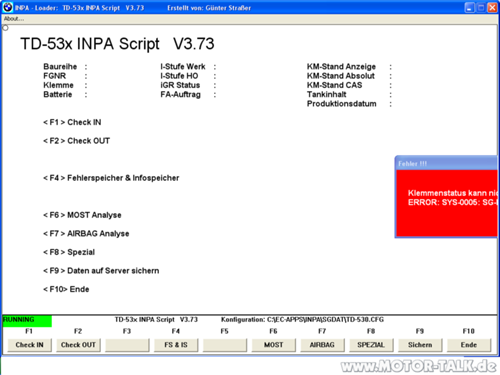Click the I-Stufe HO label
The height and width of the screenshot is (375, 500).
tap(179, 76)
